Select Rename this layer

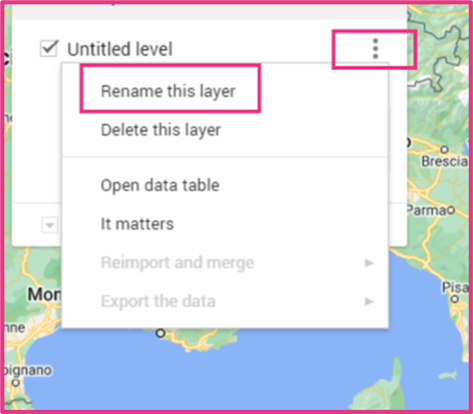click(x=168, y=91)
